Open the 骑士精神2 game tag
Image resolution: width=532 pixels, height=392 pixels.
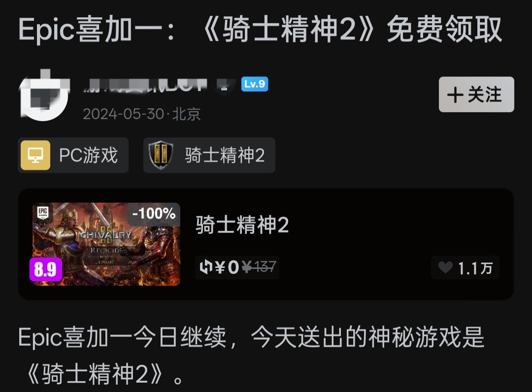(209, 155)
